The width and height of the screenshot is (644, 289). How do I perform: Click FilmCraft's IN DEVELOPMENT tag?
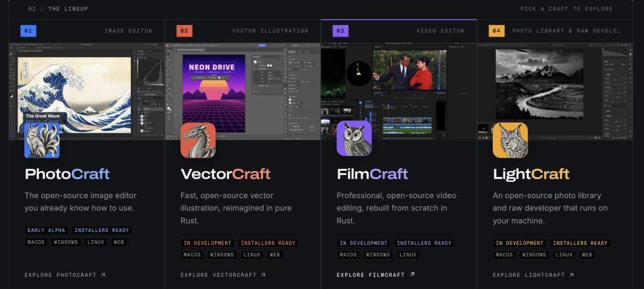click(x=363, y=244)
